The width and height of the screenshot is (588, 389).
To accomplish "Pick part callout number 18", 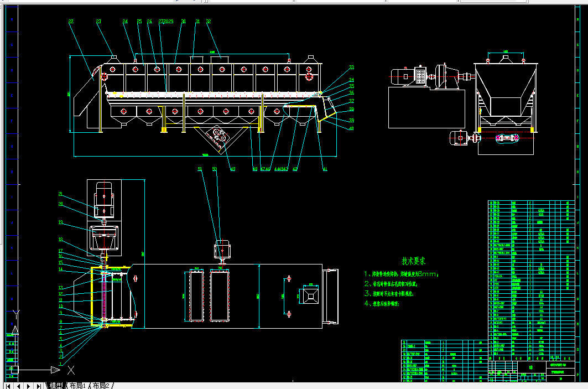I will [x=61, y=240].
